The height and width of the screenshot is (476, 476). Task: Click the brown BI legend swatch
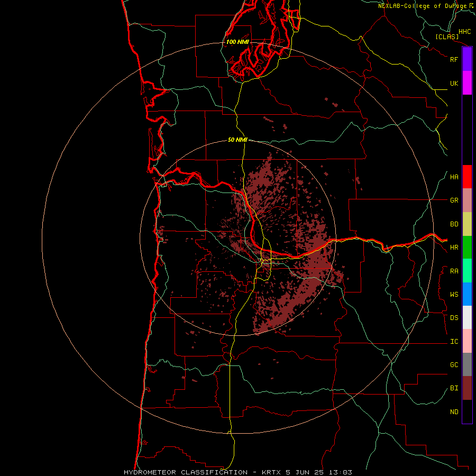tap(467, 388)
